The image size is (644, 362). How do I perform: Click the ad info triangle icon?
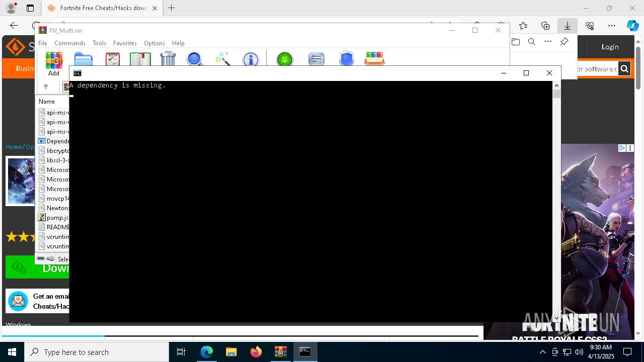click(x=622, y=148)
